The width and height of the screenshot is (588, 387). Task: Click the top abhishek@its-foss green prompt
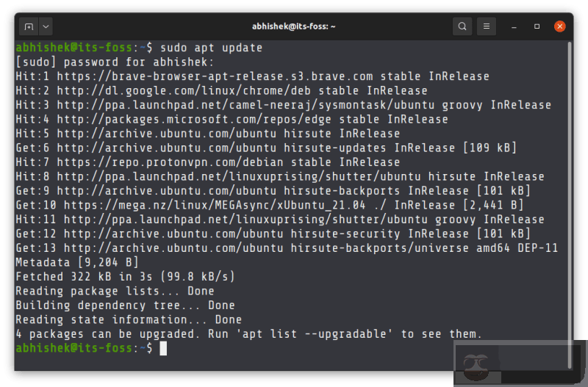tap(74, 48)
